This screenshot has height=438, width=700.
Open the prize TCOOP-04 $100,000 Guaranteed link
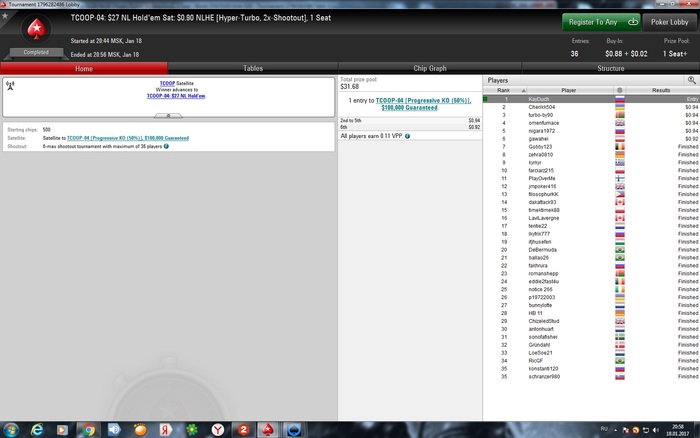423,104
